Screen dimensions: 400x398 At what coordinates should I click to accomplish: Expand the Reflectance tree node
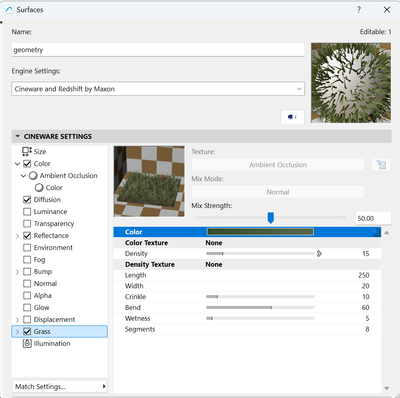tap(17, 236)
